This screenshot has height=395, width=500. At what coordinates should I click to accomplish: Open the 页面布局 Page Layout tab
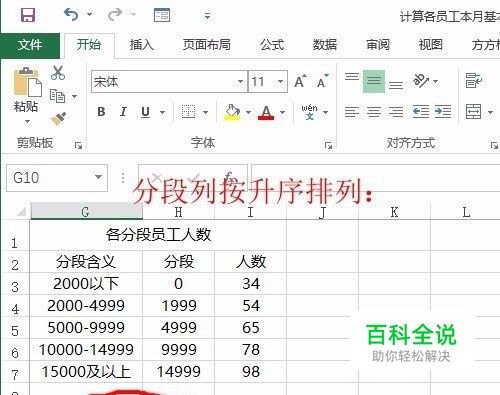click(x=207, y=45)
